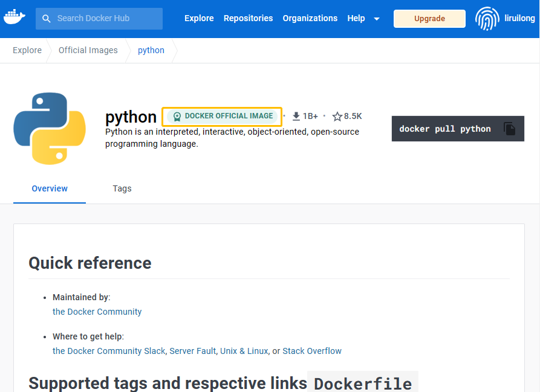Open the liruilong account menu
The height and width of the screenshot is (392, 540).
click(x=519, y=19)
